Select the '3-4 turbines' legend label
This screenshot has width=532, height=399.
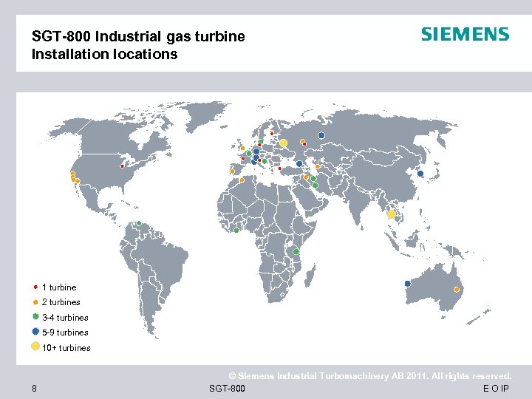65,317
